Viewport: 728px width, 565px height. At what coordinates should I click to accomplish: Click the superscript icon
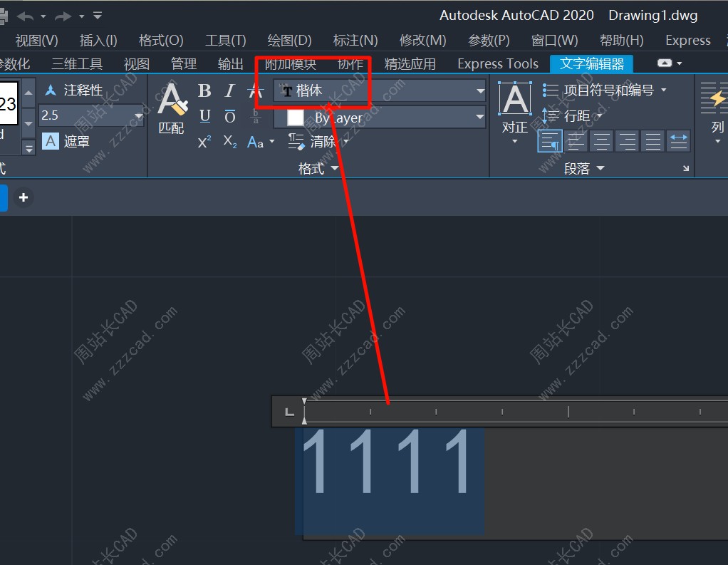point(204,142)
